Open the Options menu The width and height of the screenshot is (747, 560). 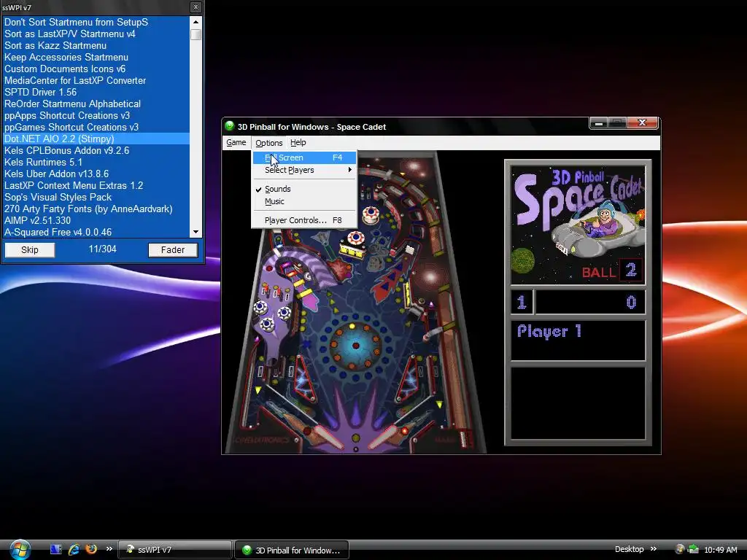pos(268,142)
